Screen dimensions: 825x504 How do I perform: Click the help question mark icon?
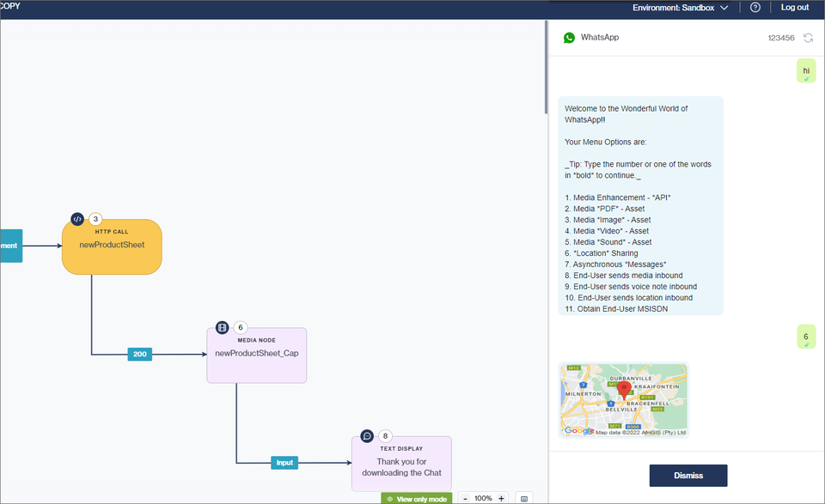[755, 8]
